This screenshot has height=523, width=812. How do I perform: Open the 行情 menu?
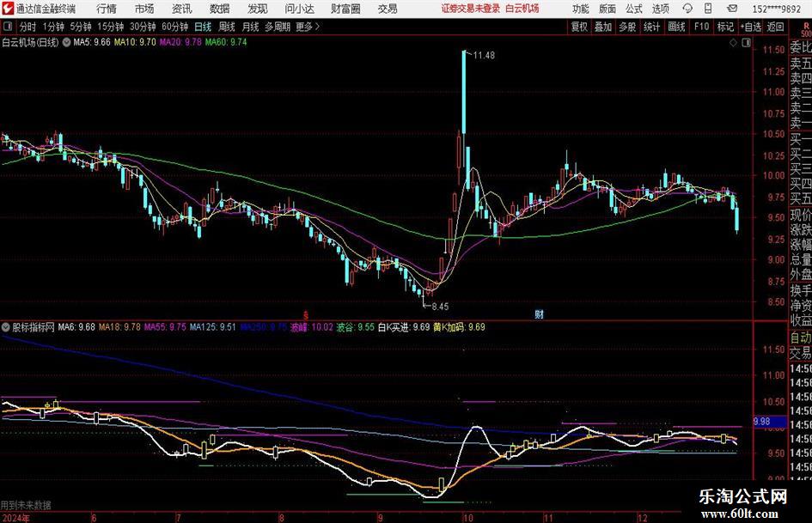(107, 9)
